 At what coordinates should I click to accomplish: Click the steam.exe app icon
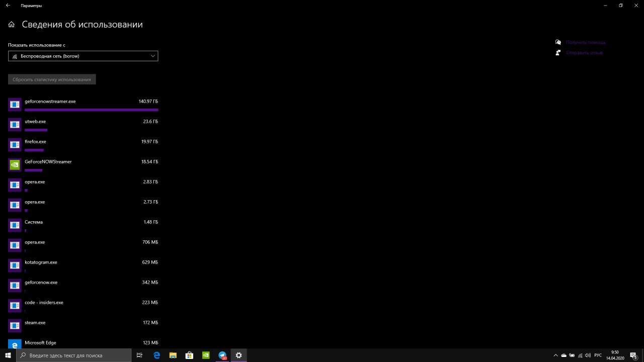tap(15, 326)
